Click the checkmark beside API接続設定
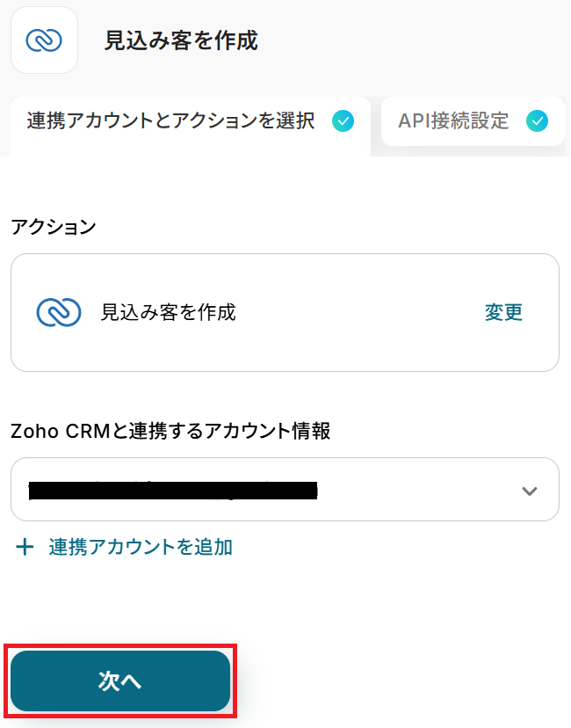This screenshot has height=728, width=571. 537,121
